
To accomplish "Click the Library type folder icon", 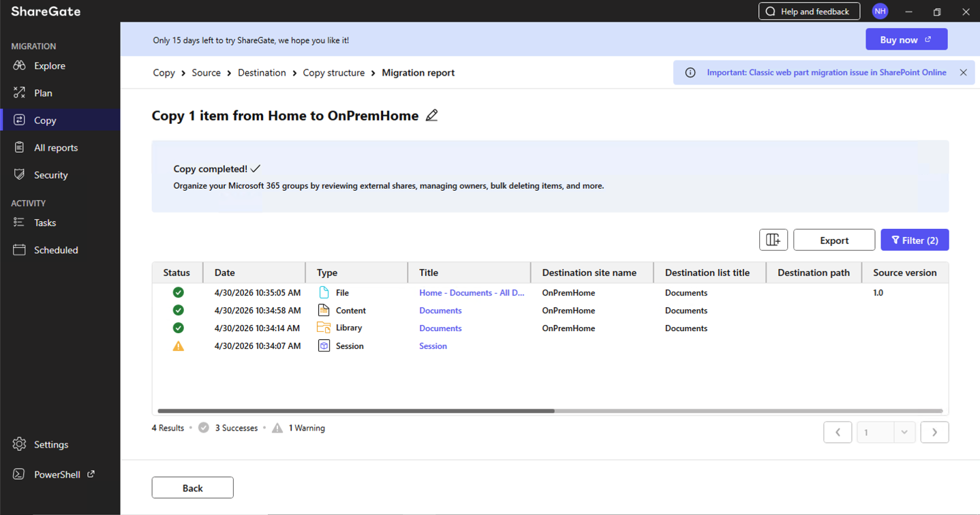I will click(324, 328).
